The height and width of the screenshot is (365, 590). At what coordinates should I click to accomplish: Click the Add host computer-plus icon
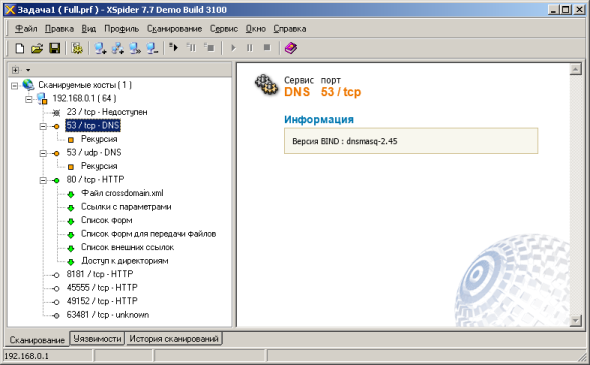click(100, 48)
